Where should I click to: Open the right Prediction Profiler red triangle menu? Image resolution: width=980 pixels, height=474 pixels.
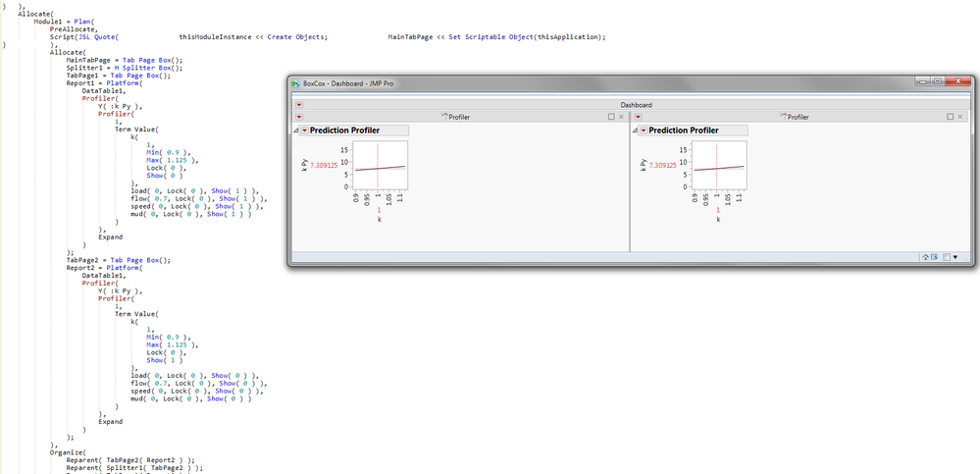(644, 131)
